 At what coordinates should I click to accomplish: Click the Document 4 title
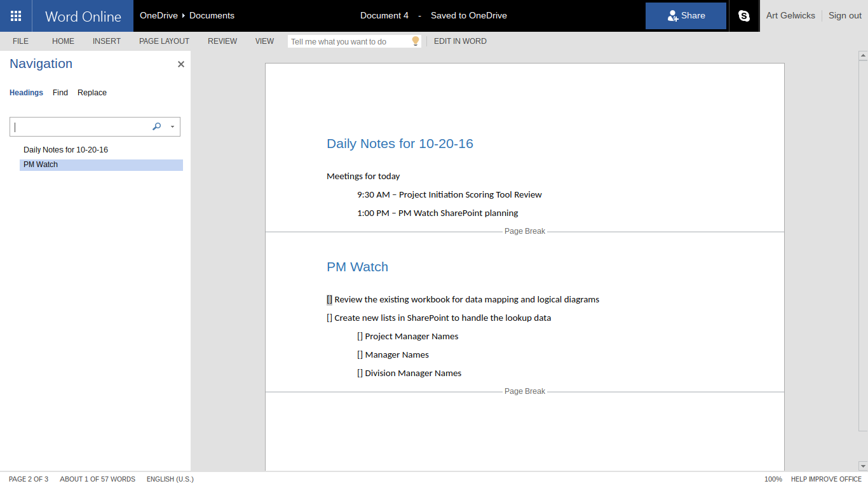tap(384, 16)
